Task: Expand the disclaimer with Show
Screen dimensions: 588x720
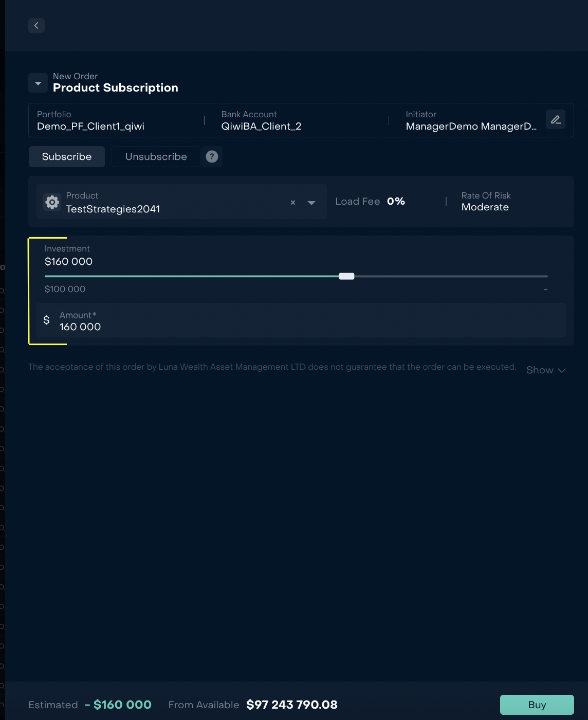Action: click(x=546, y=370)
